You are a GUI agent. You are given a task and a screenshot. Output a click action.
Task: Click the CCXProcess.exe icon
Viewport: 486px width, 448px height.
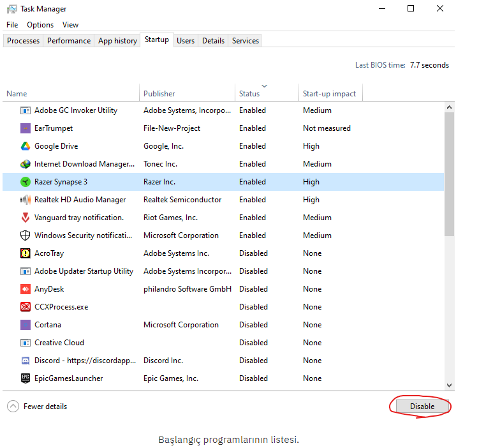26,307
